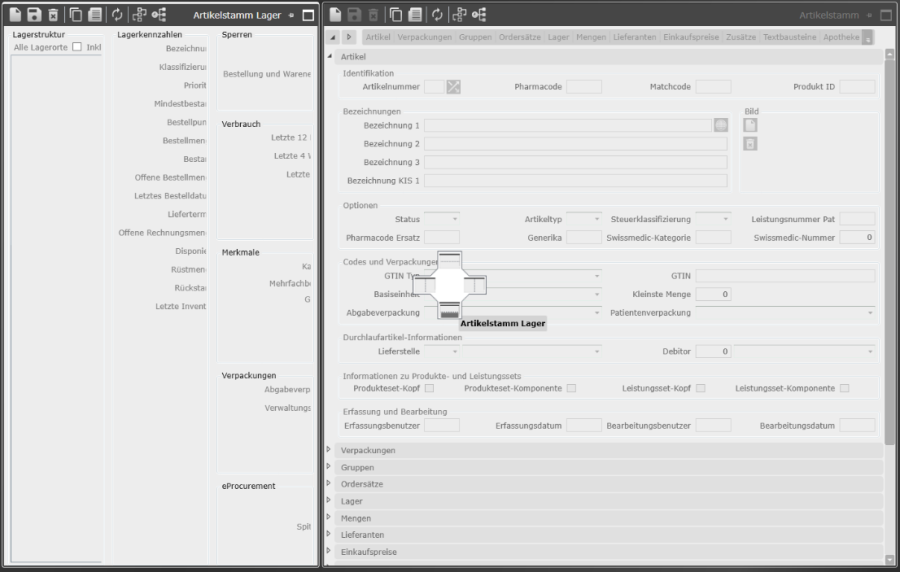Refresh the right Artikelstamm panel

[437, 15]
